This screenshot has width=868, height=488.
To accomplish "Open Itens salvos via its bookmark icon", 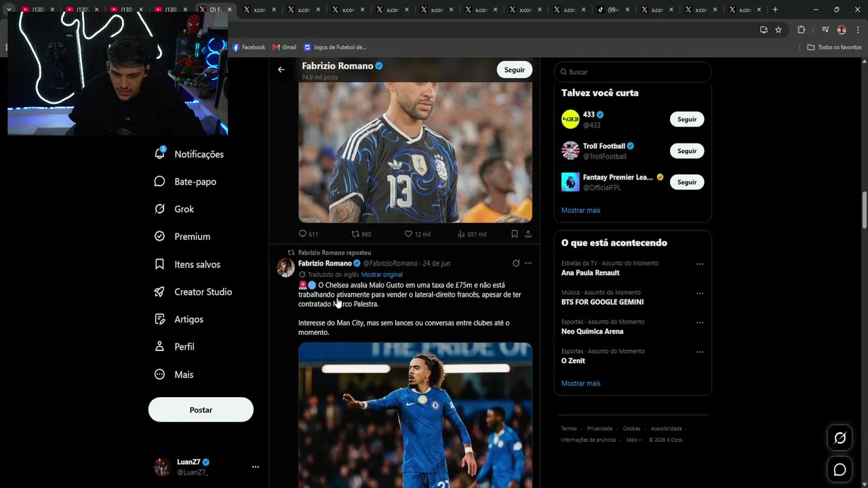I will coord(160,264).
